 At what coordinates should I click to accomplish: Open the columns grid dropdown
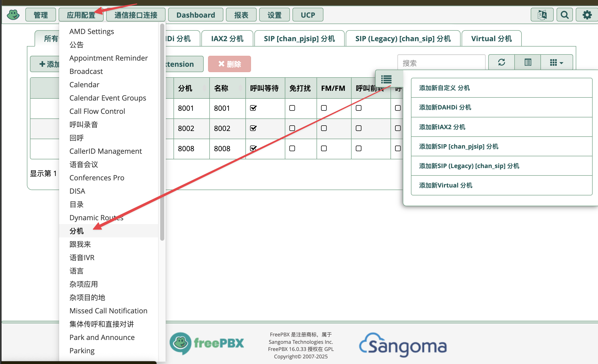(557, 62)
